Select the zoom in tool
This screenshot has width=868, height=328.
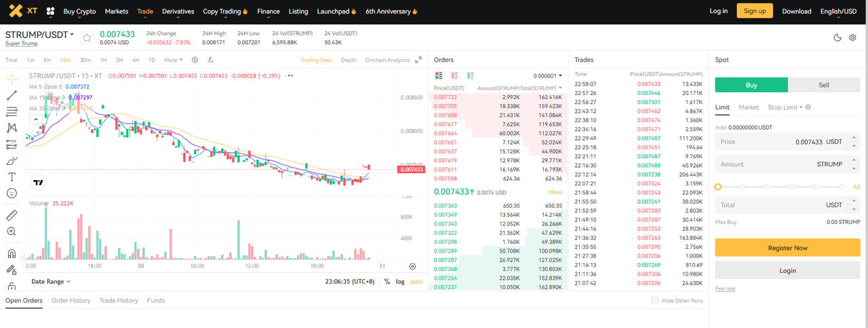pos(12,232)
